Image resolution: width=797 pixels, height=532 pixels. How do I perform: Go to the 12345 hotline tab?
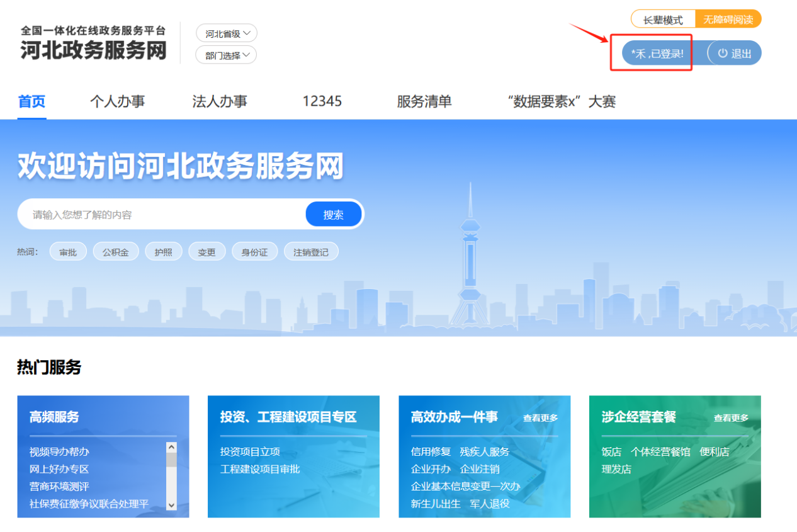point(322,101)
